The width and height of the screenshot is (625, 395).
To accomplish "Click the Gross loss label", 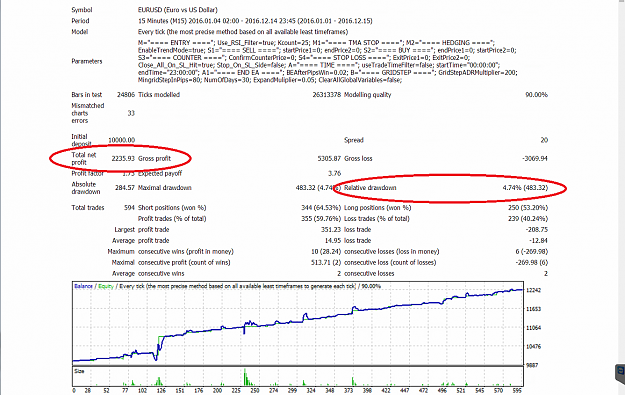I will pyautogui.click(x=358, y=159).
